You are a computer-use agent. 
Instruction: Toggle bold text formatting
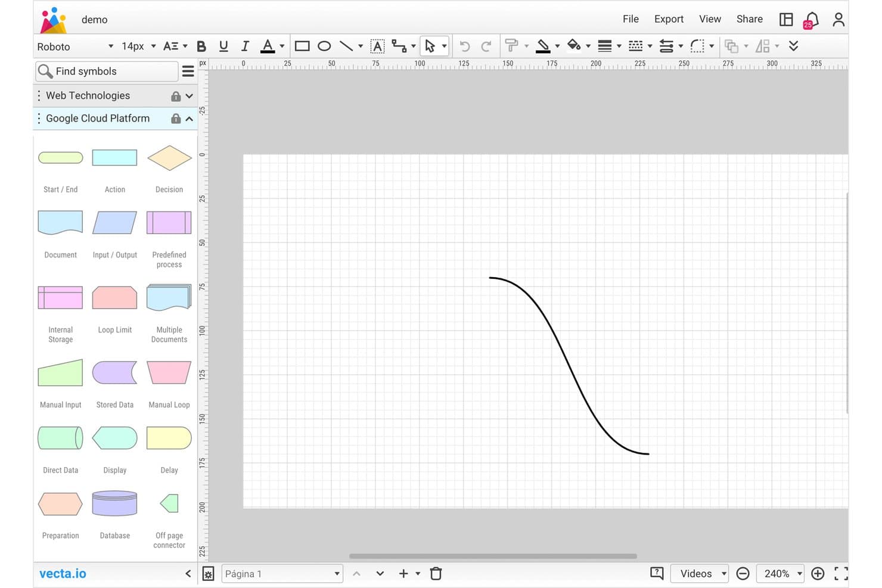201,46
